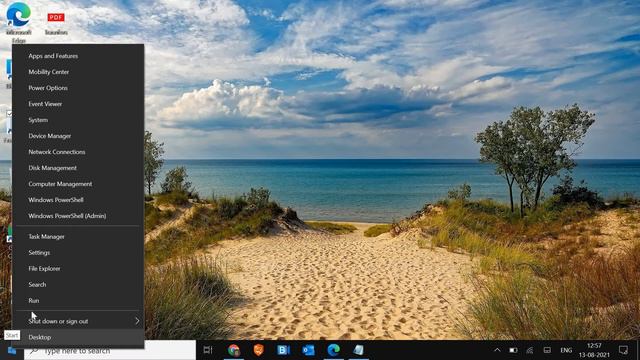Open the Action Center notifications
Viewport: 640px width, 360px height.
tap(623, 350)
